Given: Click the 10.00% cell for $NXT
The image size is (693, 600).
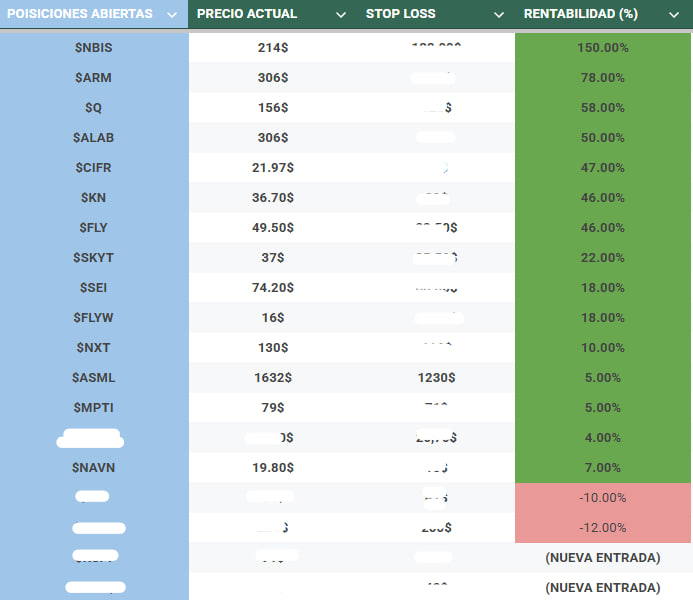Looking at the screenshot, I should pyautogui.click(x=603, y=348).
